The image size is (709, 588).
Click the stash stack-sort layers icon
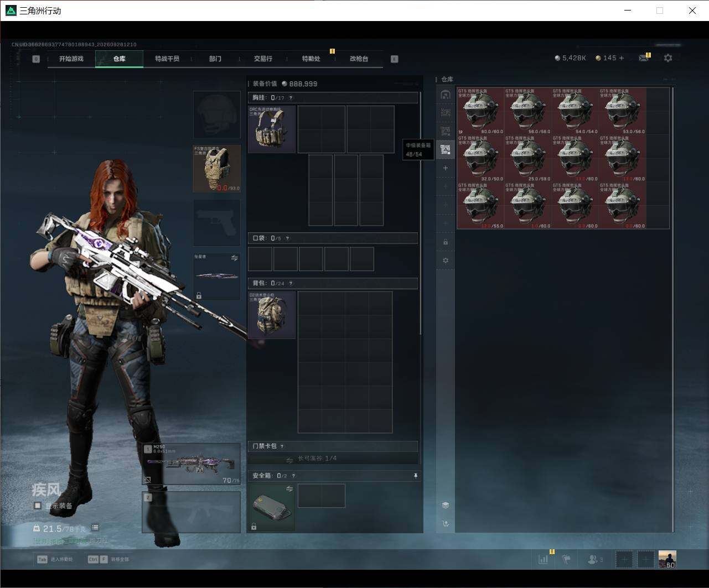pos(446,505)
